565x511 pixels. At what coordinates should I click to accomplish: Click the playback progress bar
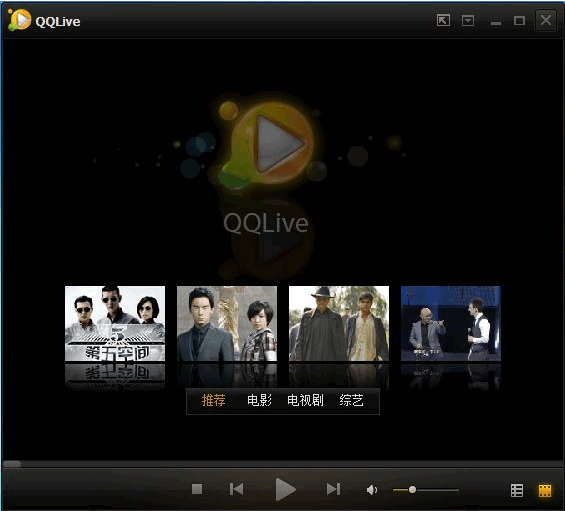tap(282, 464)
